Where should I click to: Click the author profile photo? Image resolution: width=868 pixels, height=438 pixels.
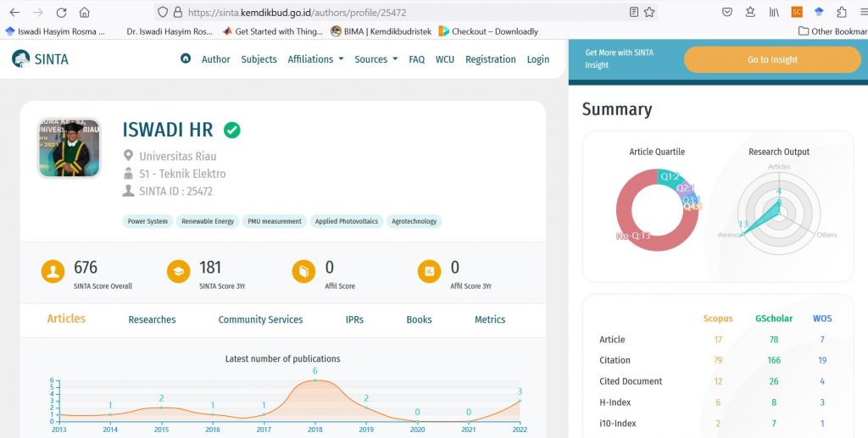pos(70,147)
